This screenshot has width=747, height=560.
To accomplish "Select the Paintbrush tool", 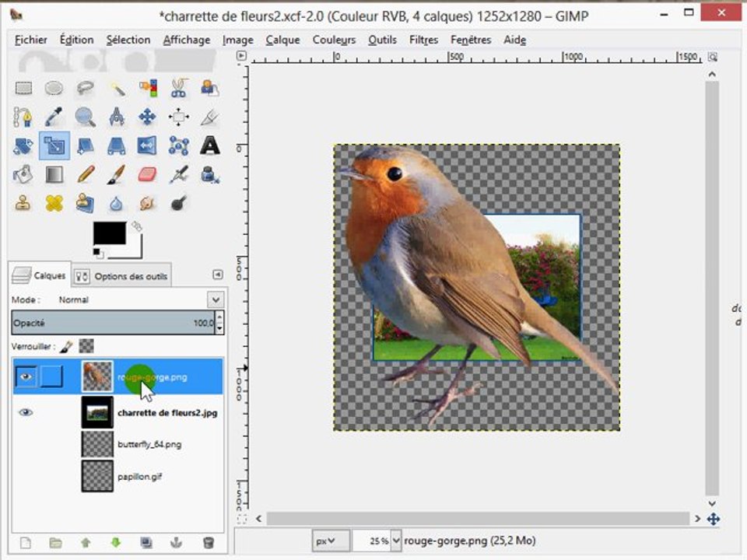I will click(117, 175).
